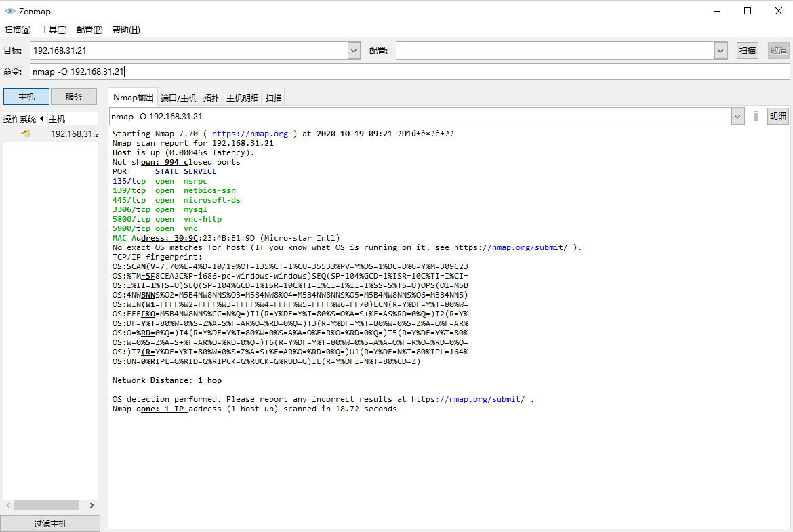Viewport: 793px width, 532px height.
Task: Click the host list scroll right arrow
Action: (x=91, y=505)
